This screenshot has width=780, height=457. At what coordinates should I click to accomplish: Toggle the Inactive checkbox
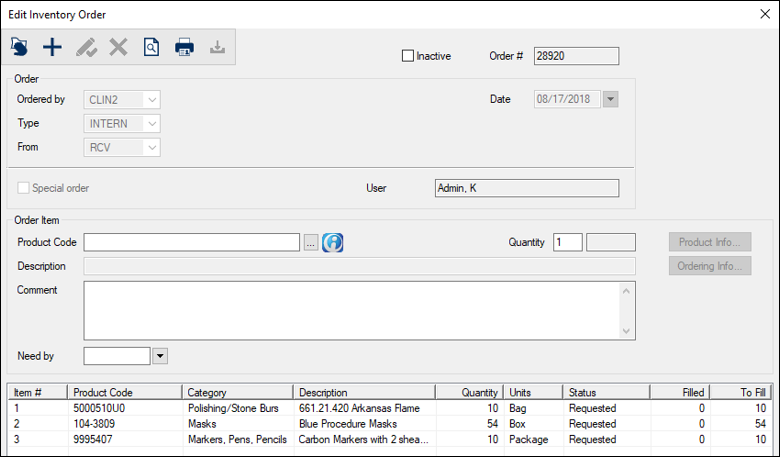pyautogui.click(x=408, y=56)
